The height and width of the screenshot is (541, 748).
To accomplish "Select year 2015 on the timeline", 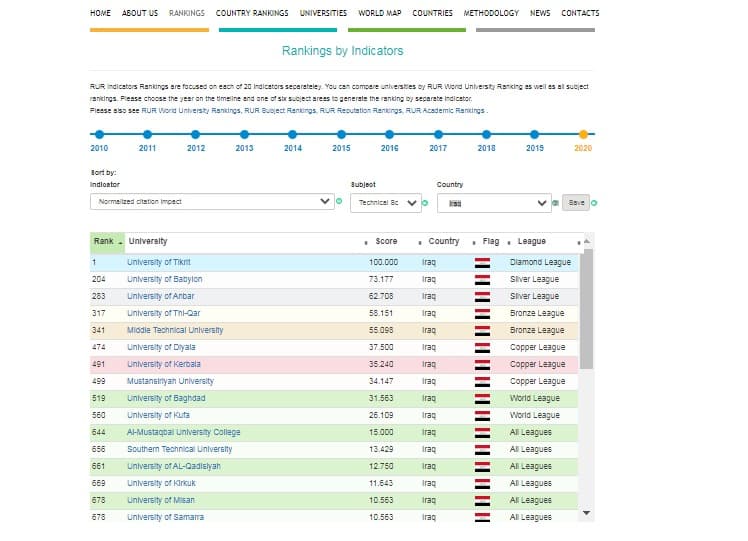I will pyautogui.click(x=341, y=134).
